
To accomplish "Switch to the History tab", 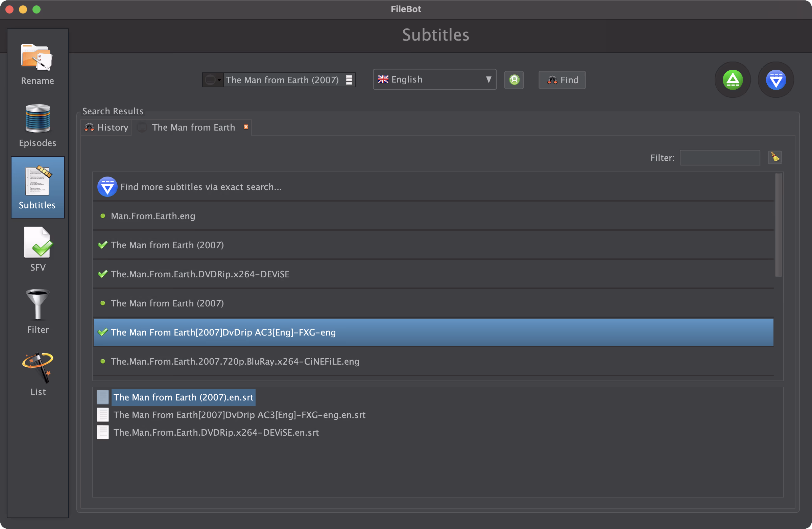I will 106,127.
